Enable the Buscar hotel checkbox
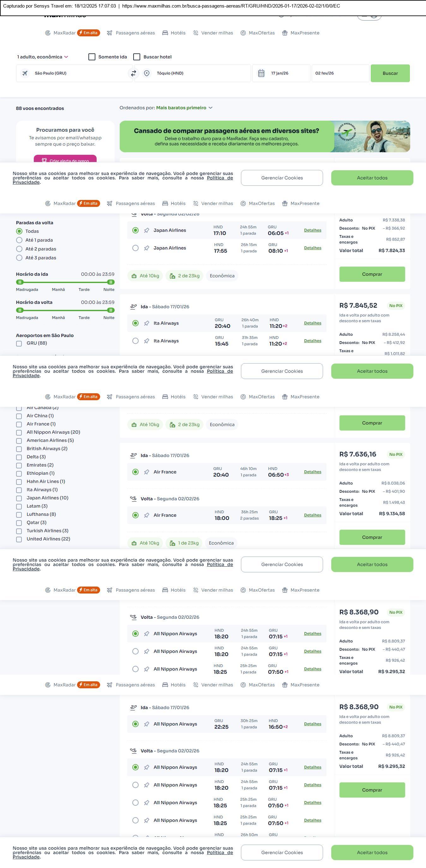The height and width of the screenshot is (868, 426). click(x=137, y=57)
